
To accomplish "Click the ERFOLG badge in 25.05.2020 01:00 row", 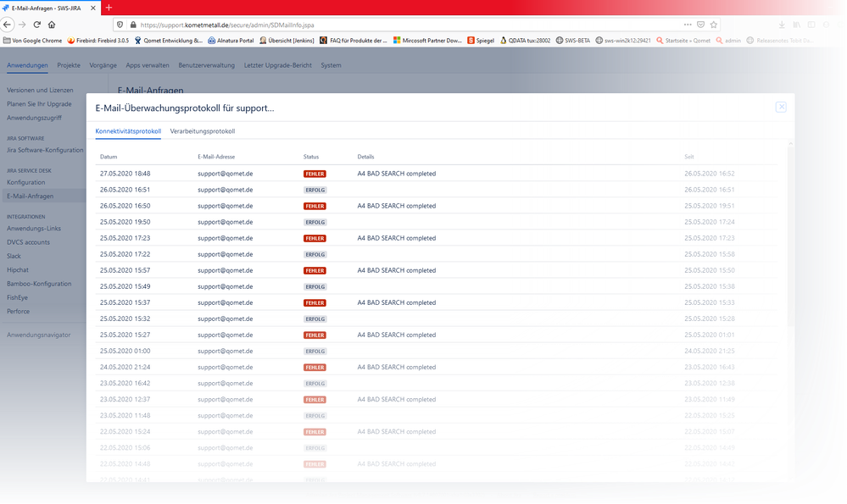I will (x=315, y=352).
